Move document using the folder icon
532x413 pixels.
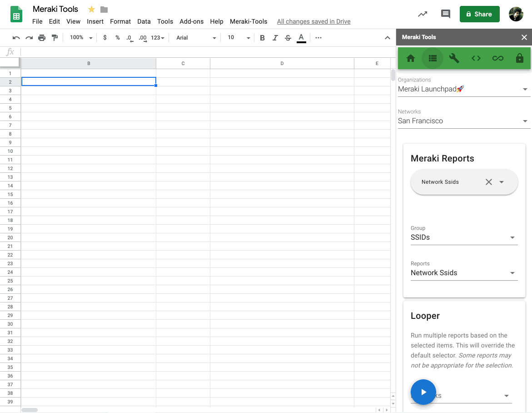click(x=104, y=10)
